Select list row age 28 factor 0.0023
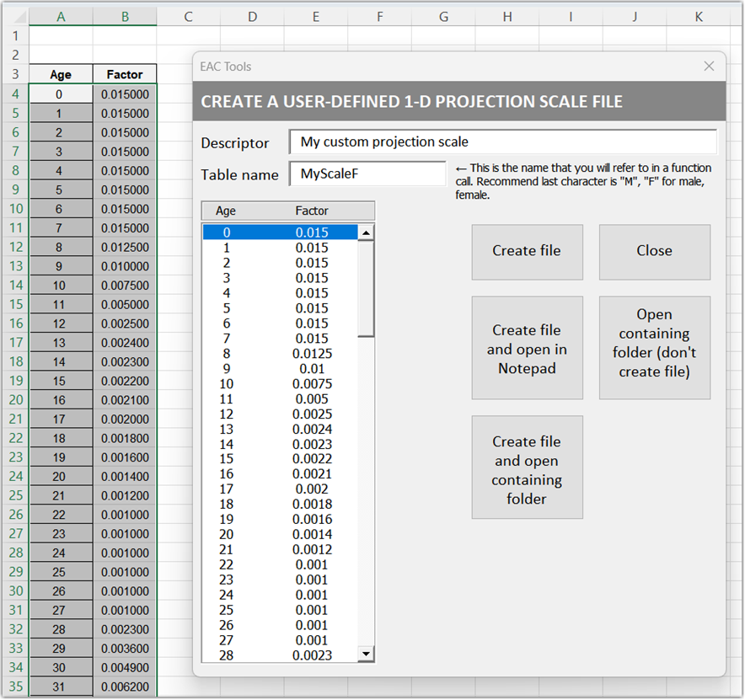 280,655
